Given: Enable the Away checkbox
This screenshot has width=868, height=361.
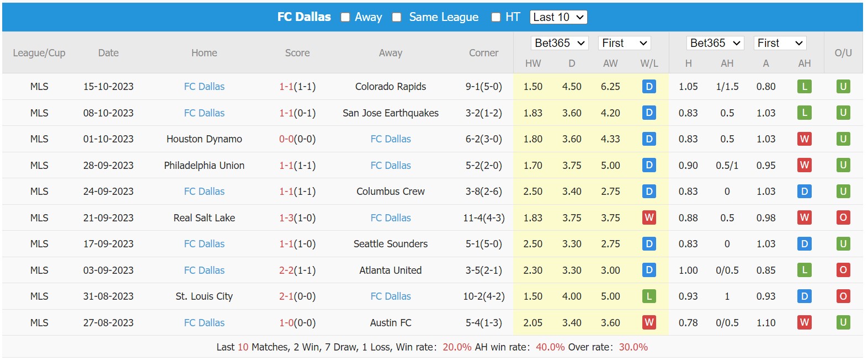Looking at the screenshot, I should [x=345, y=17].
